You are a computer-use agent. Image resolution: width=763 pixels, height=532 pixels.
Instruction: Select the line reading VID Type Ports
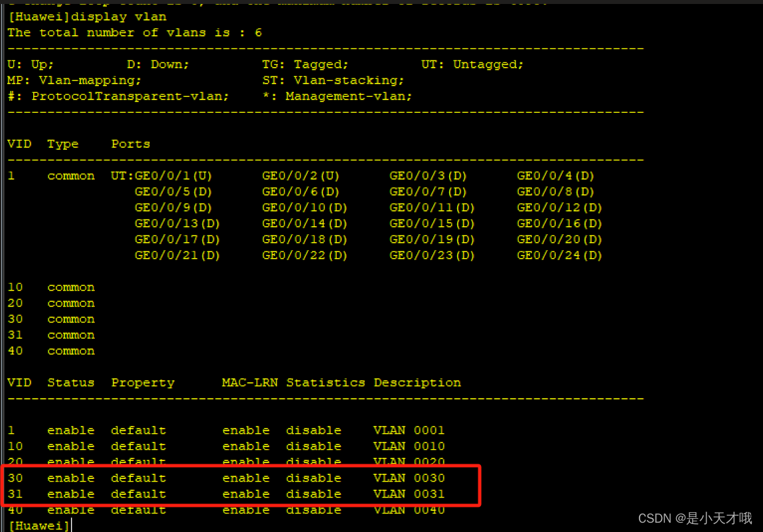click(x=76, y=143)
